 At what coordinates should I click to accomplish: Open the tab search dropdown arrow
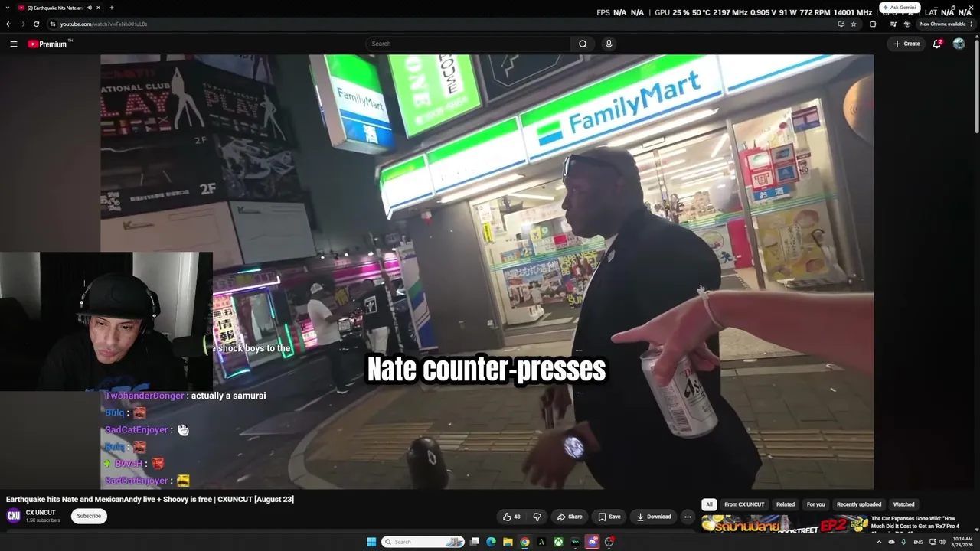[x=8, y=8]
